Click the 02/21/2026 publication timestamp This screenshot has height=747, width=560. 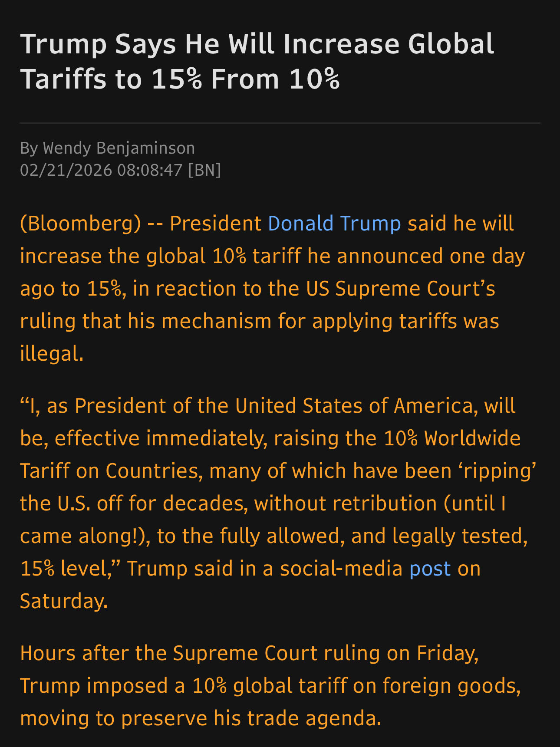click(101, 170)
